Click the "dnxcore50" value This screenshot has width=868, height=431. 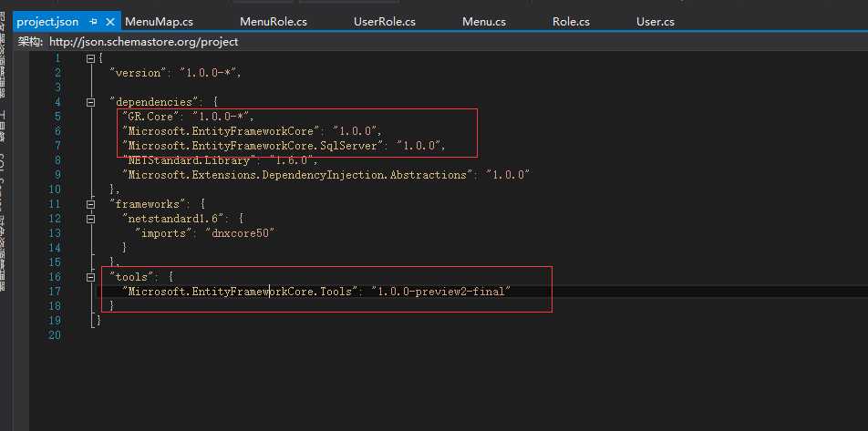tap(241, 233)
